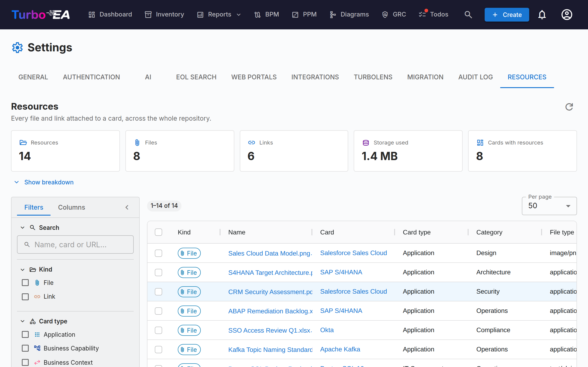The image size is (588, 367).
Task: Switch to the Columns tab
Action: tap(71, 207)
